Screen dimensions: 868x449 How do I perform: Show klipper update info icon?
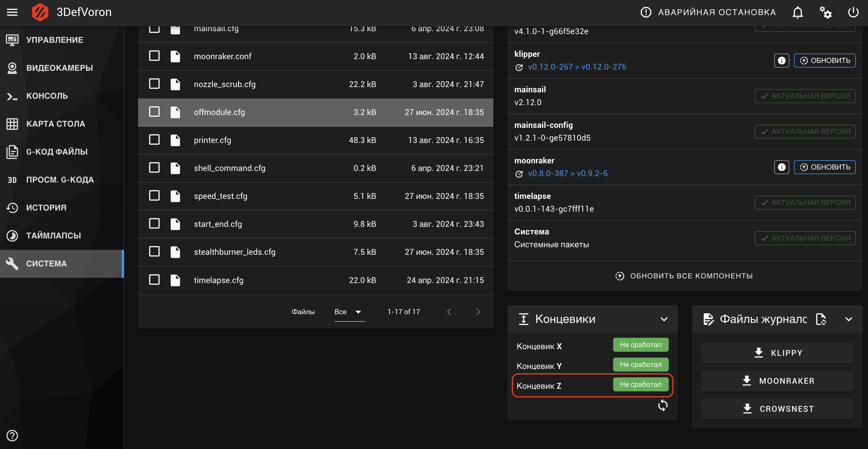point(781,61)
